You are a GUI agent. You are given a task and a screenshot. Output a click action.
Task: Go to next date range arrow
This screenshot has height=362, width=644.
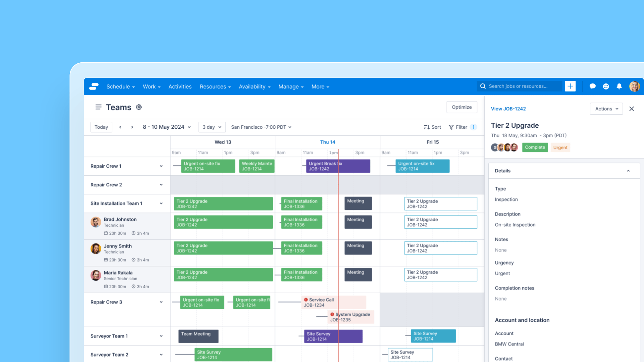coord(132,127)
